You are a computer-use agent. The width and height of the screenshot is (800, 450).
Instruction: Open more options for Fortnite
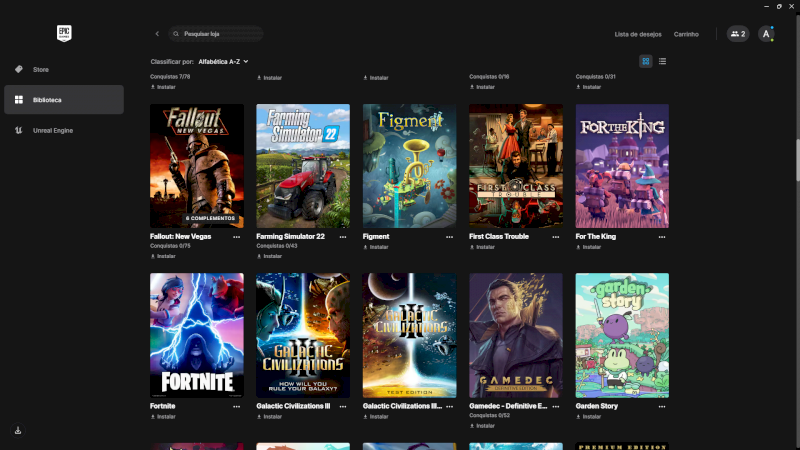237,407
